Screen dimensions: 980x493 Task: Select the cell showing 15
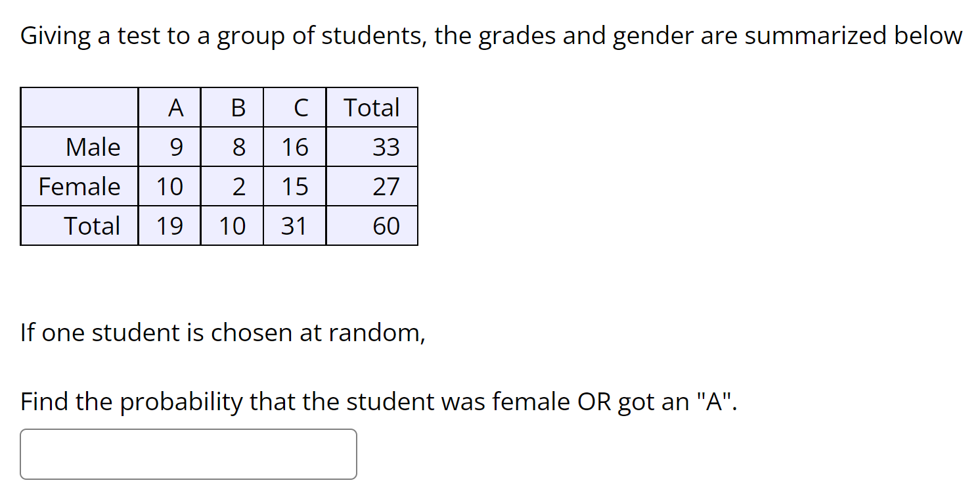tap(295, 186)
